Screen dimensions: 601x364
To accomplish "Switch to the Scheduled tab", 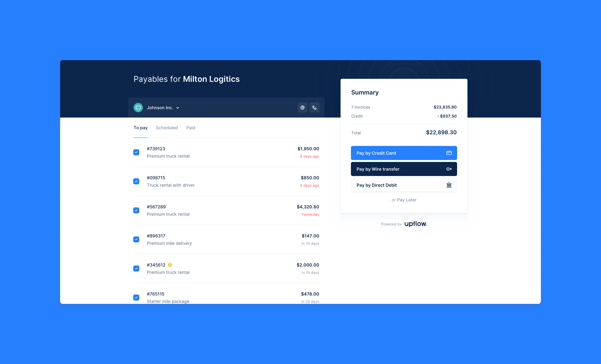I will point(167,128).
